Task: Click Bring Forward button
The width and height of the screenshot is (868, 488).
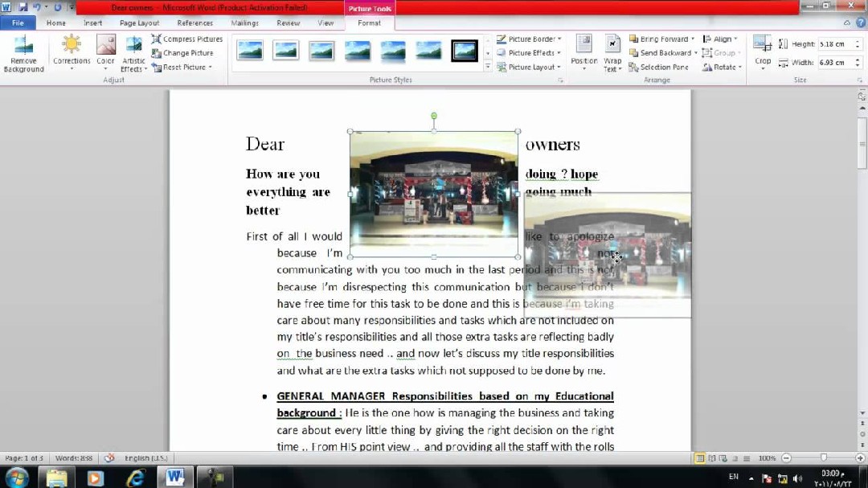Action: click(659, 39)
